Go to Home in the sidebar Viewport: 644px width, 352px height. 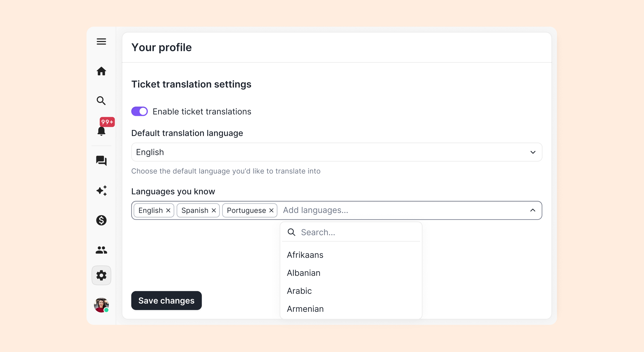tap(101, 71)
